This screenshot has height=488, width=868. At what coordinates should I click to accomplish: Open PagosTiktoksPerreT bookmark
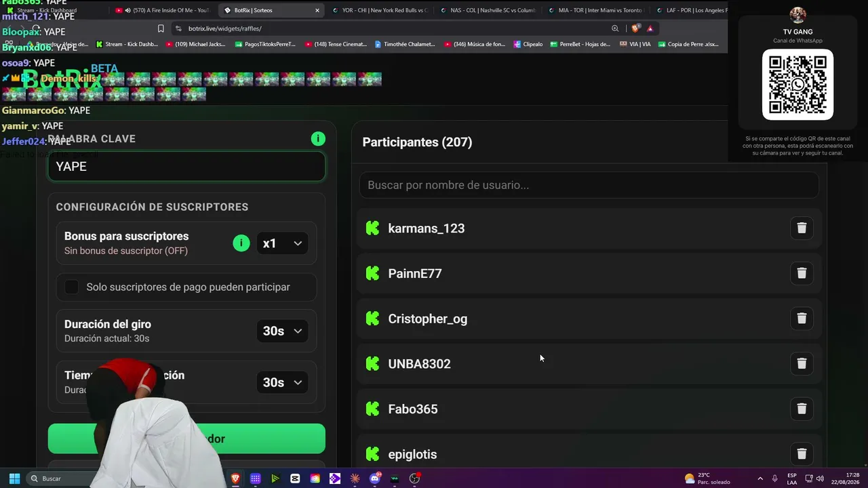click(x=265, y=44)
